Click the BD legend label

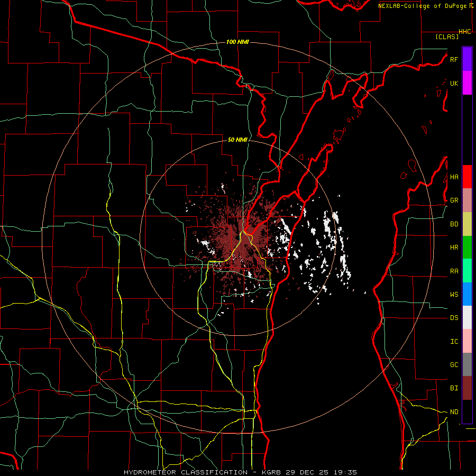pos(454,224)
